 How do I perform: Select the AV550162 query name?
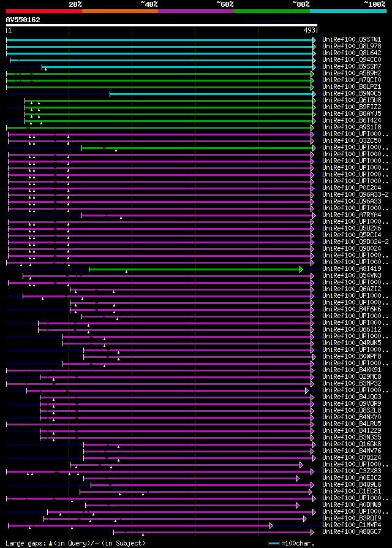pos(23,20)
